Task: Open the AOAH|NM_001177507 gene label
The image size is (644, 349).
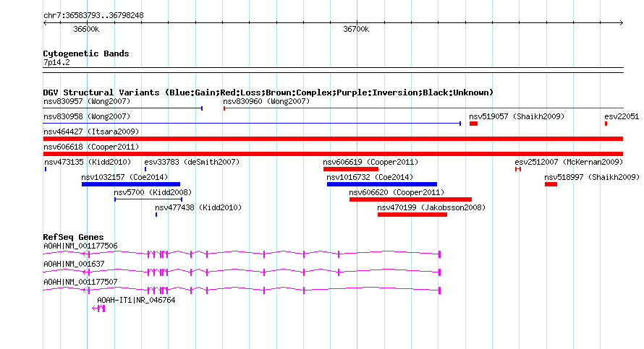Action: click(x=80, y=282)
